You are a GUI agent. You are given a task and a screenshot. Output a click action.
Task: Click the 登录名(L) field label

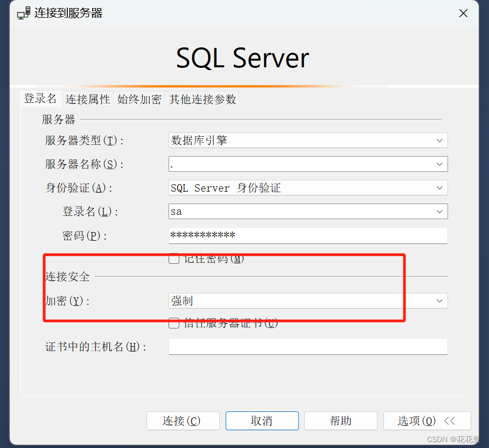click(x=90, y=212)
